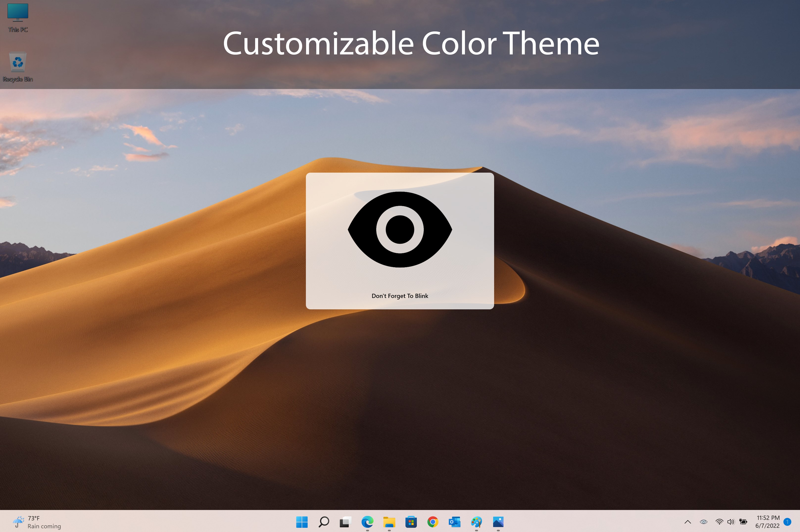Click the large eye icon in the popup

(x=400, y=229)
